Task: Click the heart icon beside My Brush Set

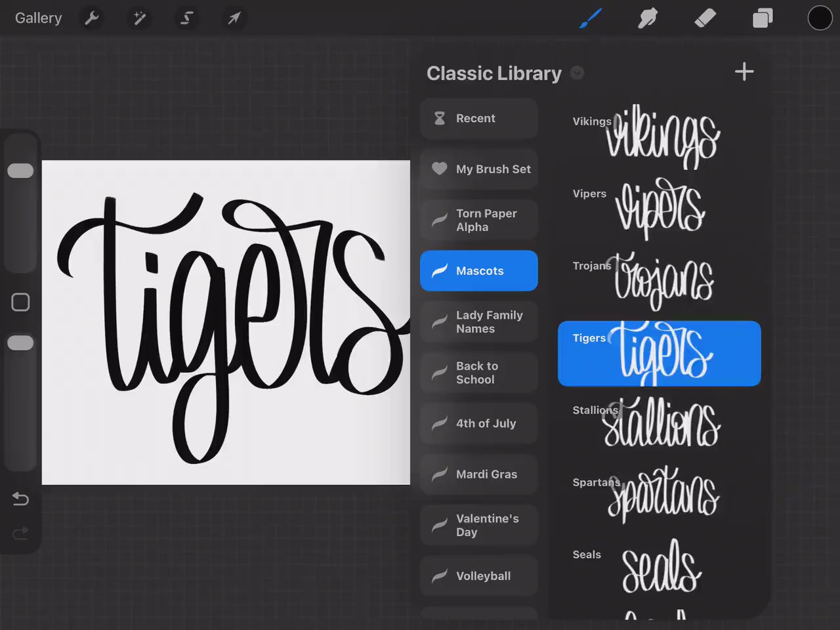Action: pyautogui.click(x=440, y=168)
